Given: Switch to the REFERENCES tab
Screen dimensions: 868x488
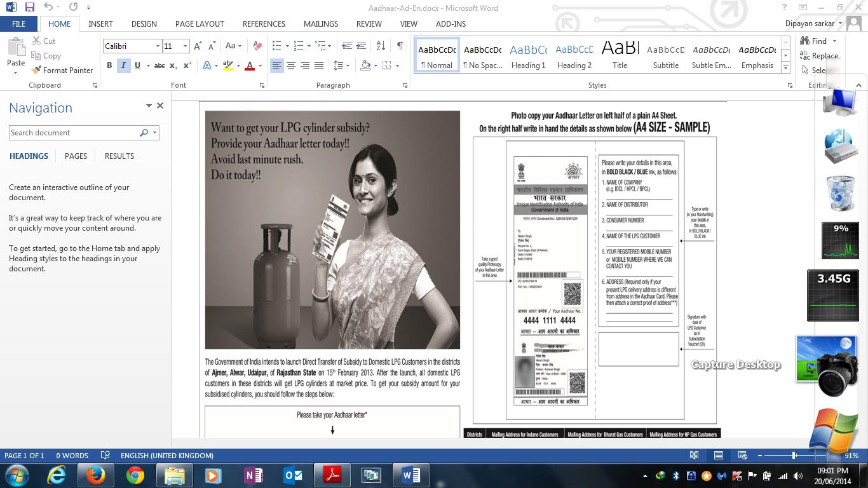Looking at the screenshot, I should tap(264, 24).
